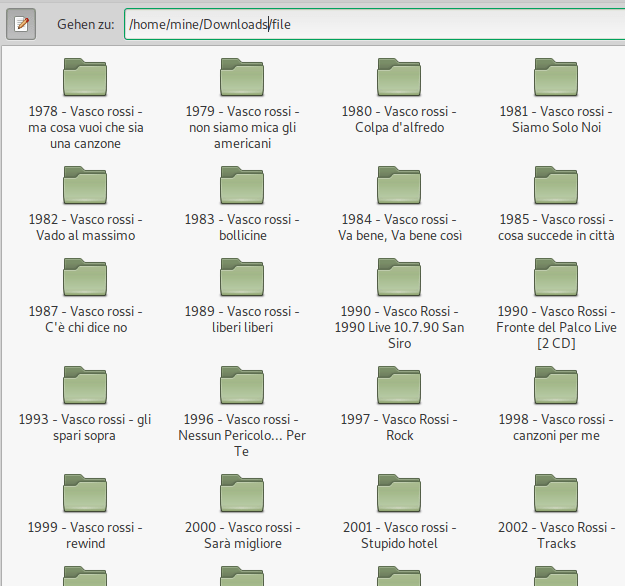625x586 pixels.
Task: Select folder icon for 1987 C'è chi dice no
Action: [x=85, y=277]
